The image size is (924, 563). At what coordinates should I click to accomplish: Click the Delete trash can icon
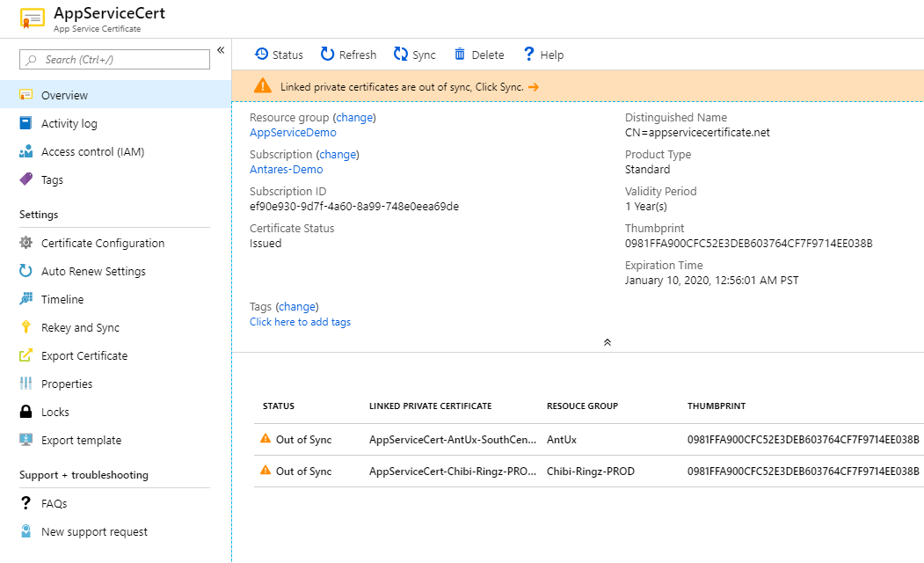(x=460, y=55)
